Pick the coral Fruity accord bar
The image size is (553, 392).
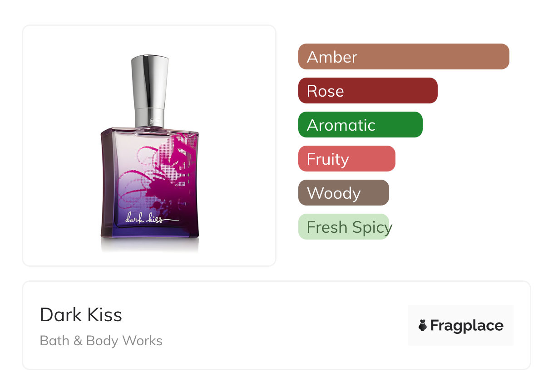click(x=347, y=158)
